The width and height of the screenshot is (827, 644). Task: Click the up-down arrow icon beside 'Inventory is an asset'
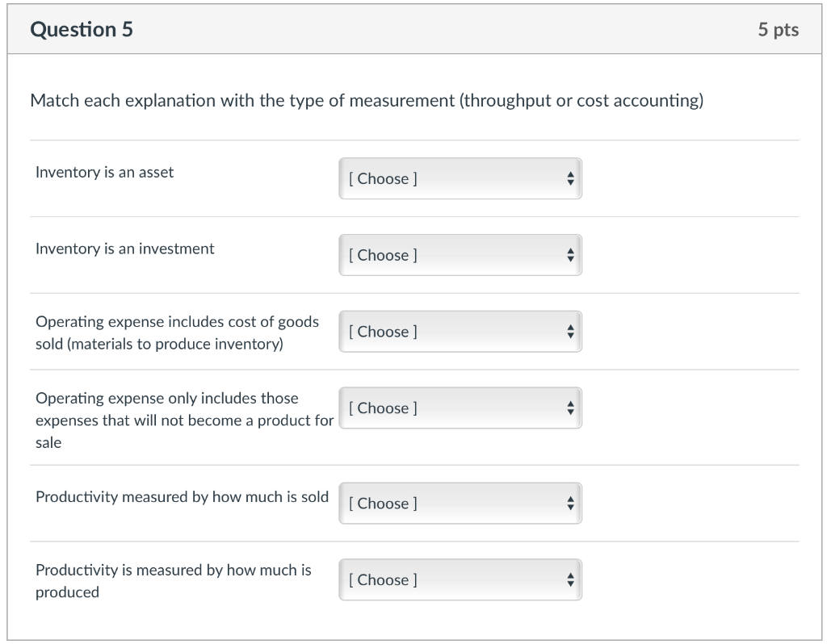[x=570, y=178]
